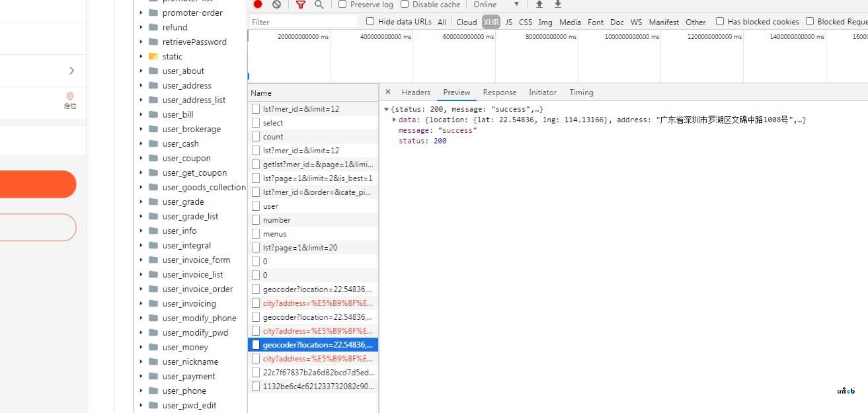
Task: Enable the Preserve log checkbox
Action: 342,4
